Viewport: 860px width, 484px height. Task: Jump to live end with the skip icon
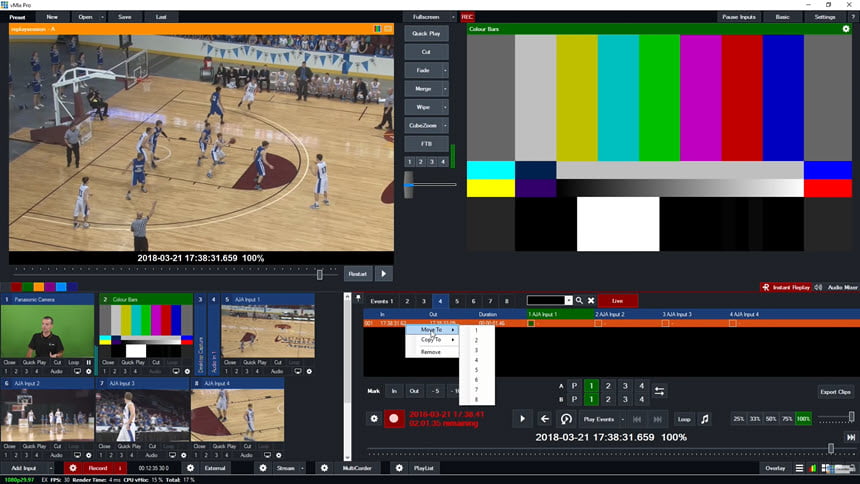pos(850,437)
